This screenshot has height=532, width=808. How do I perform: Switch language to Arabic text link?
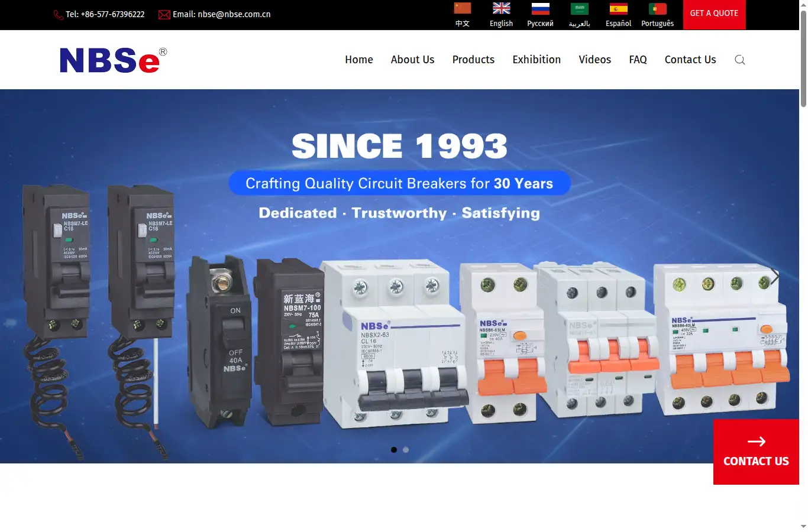tap(580, 24)
